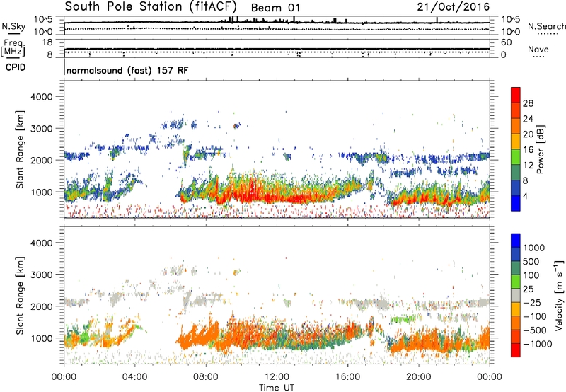Click 'normalsound (fast) 157 RF' text
The image size is (566, 392).
point(127,70)
